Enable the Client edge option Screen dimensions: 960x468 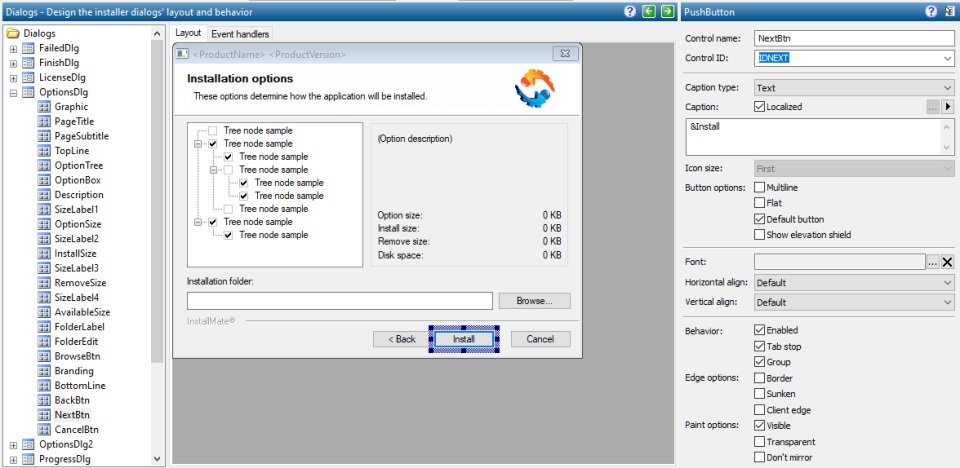tap(760, 410)
